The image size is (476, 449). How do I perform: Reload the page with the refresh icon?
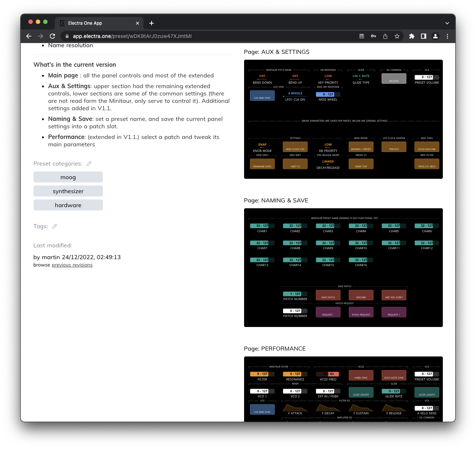52,36
